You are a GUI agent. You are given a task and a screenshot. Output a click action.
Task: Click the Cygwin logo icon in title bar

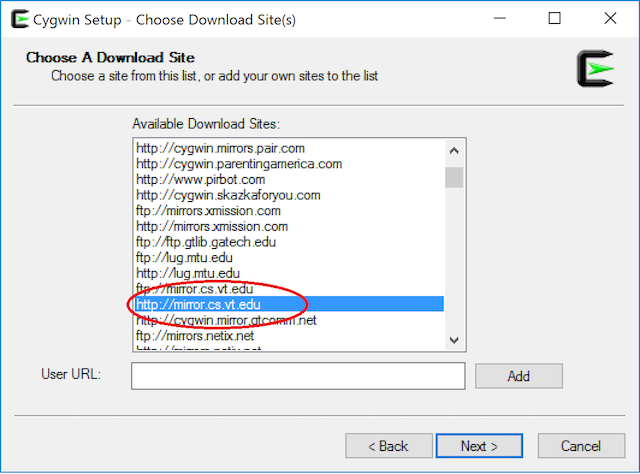coord(16,19)
